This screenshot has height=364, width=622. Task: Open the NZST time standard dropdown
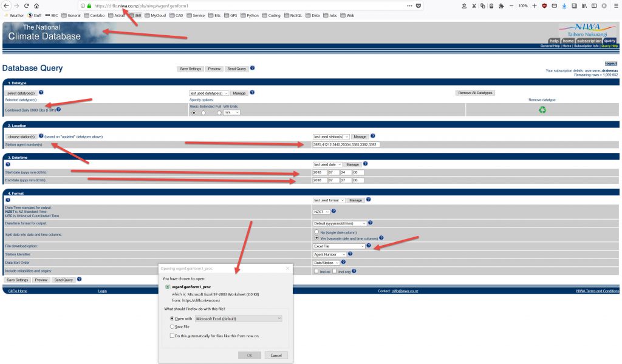point(322,212)
